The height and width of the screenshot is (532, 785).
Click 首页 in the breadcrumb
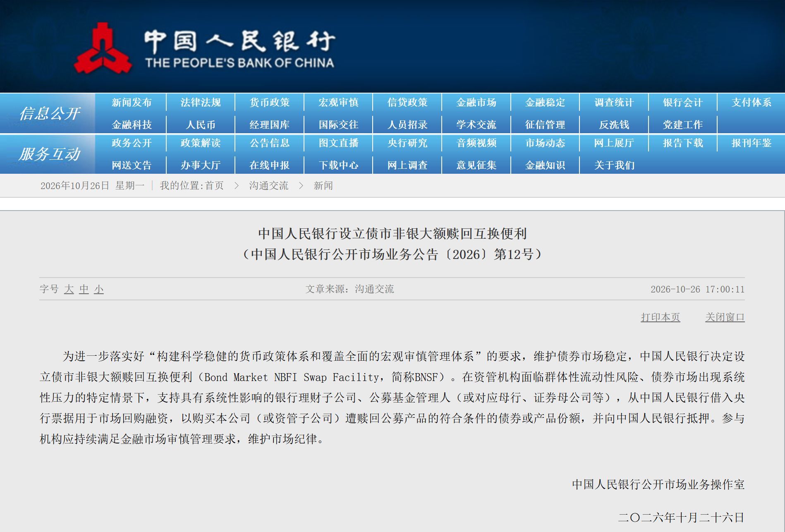[x=214, y=186]
